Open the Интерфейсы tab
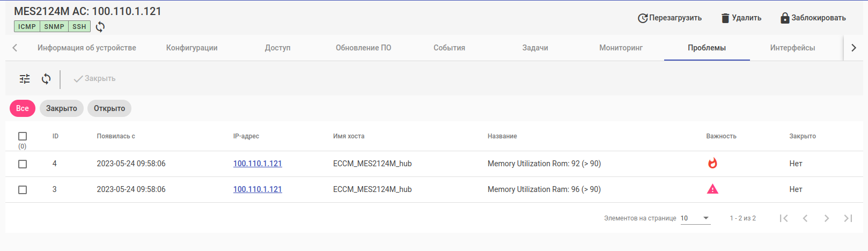The height and width of the screenshot is (251, 868). pos(792,48)
